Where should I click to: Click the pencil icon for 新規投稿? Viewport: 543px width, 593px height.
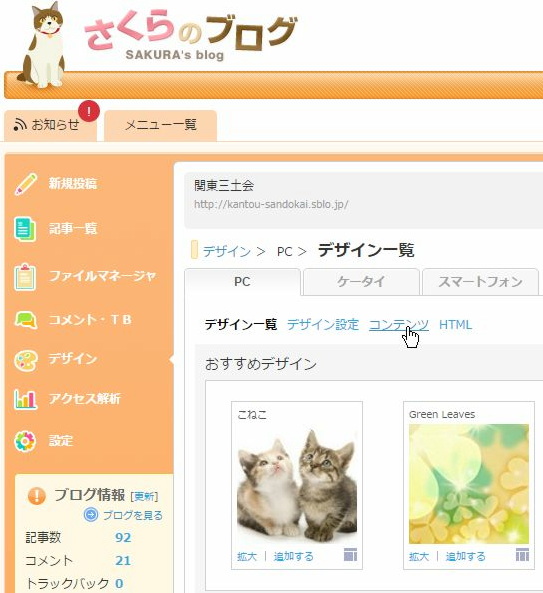[x=25, y=184]
